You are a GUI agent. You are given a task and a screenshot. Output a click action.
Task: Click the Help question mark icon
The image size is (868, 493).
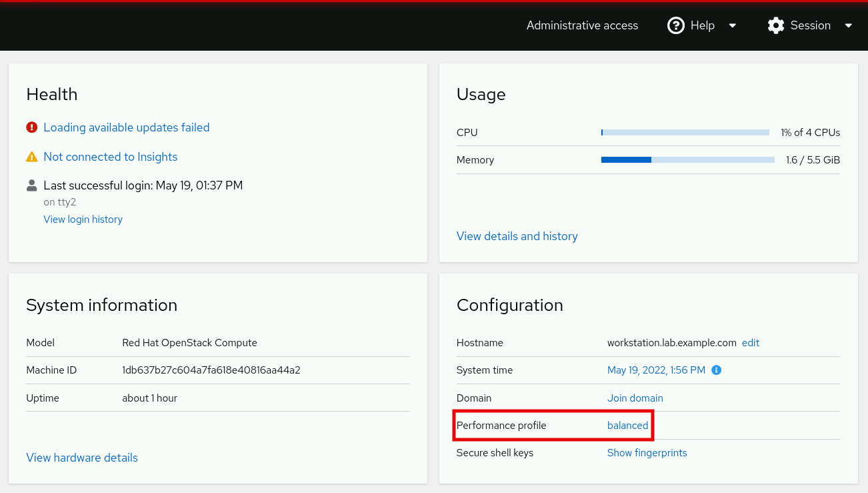click(676, 25)
